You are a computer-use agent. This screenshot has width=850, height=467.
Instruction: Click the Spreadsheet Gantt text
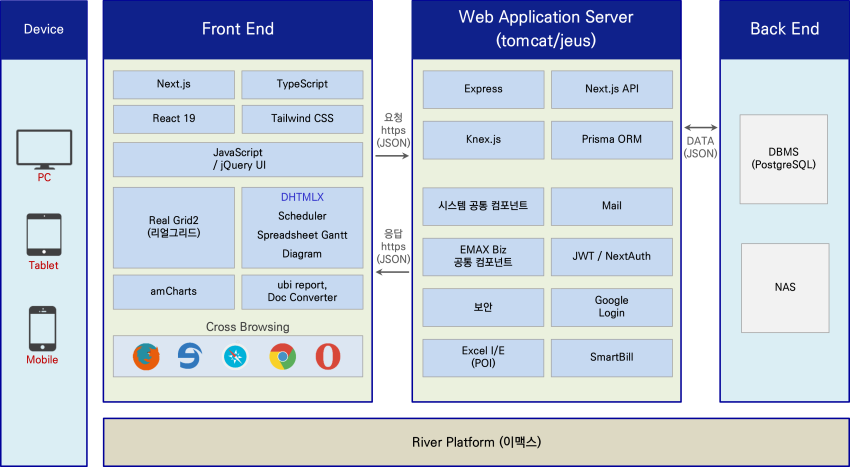click(302, 235)
